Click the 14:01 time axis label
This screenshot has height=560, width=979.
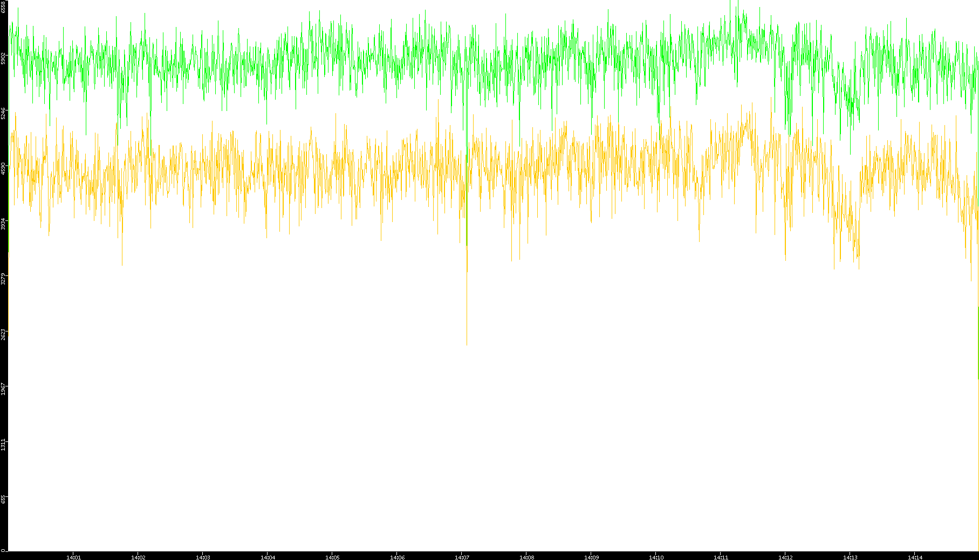click(73, 557)
